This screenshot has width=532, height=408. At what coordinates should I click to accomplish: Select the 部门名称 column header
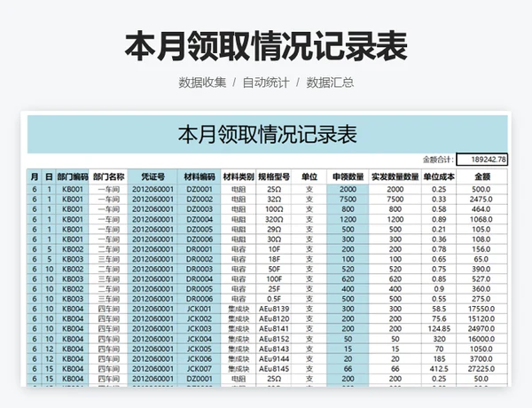(108, 177)
